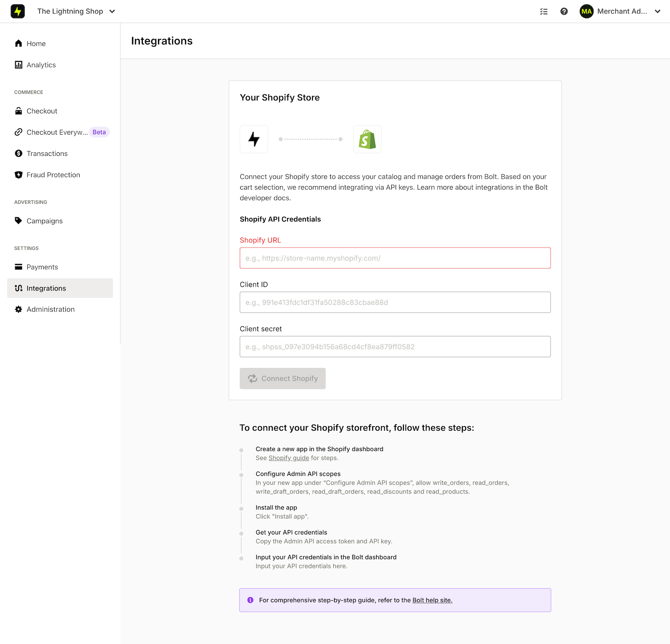This screenshot has height=644, width=670.
Task: Expand The Lightning Shop store dropdown
Action: point(76,11)
